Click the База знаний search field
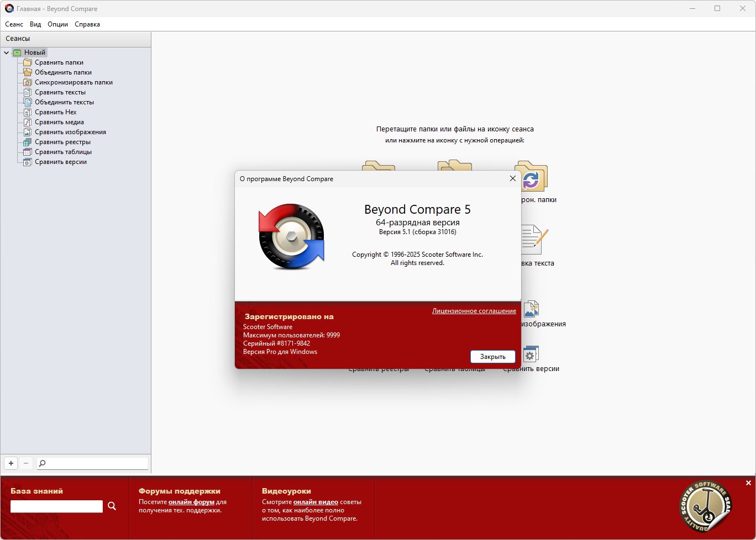This screenshot has width=756, height=540. (56, 506)
